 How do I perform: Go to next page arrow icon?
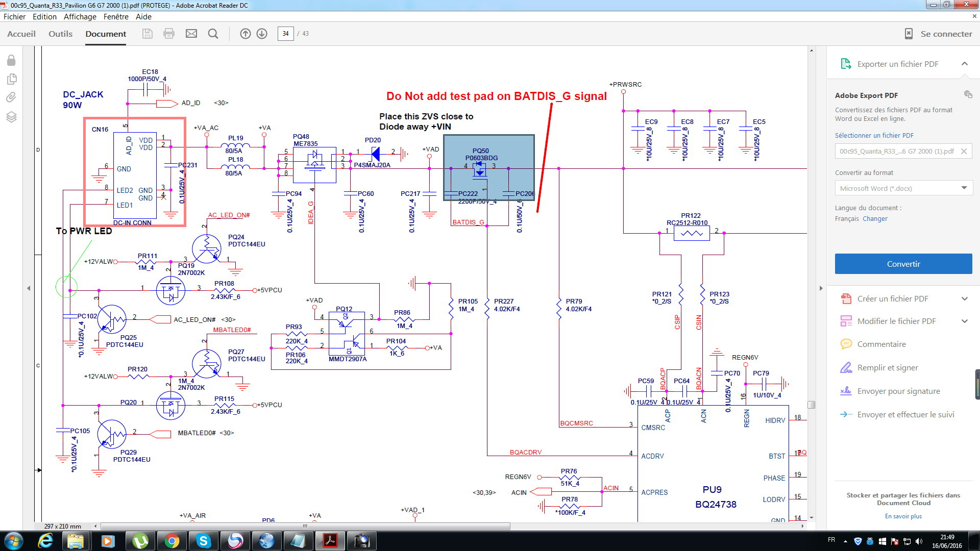coord(262,34)
